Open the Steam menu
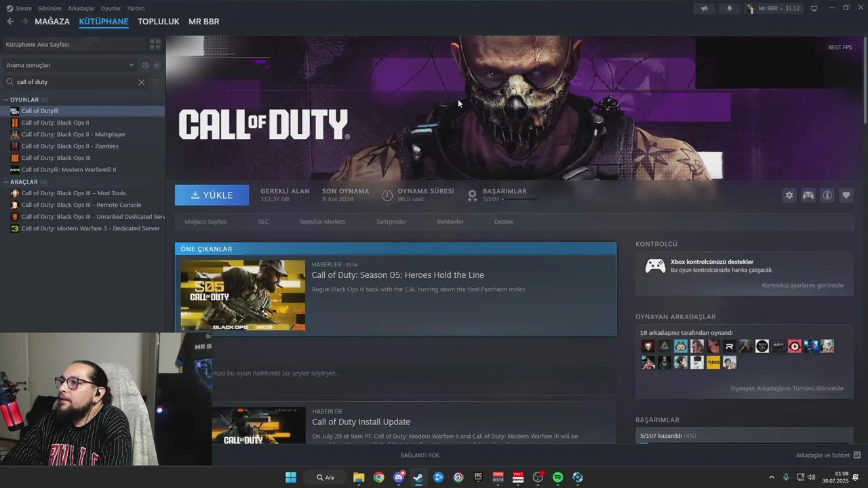The height and width of the screenshot is (488, 868). click(x=19, y=8)
